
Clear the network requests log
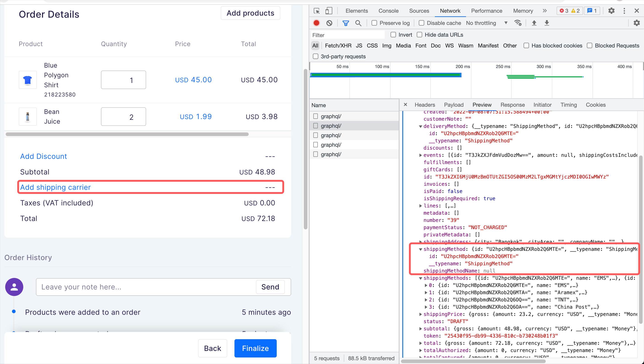point(329,23)
